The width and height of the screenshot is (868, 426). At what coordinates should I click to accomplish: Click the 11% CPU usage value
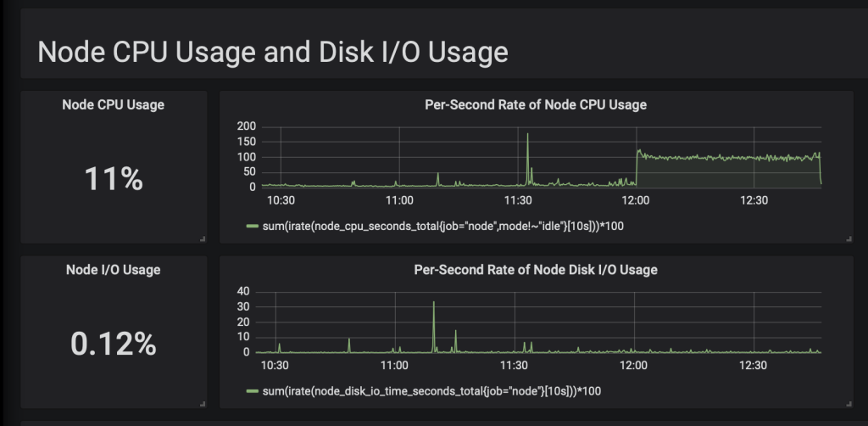pyautogui.click(x=114, y=179)
